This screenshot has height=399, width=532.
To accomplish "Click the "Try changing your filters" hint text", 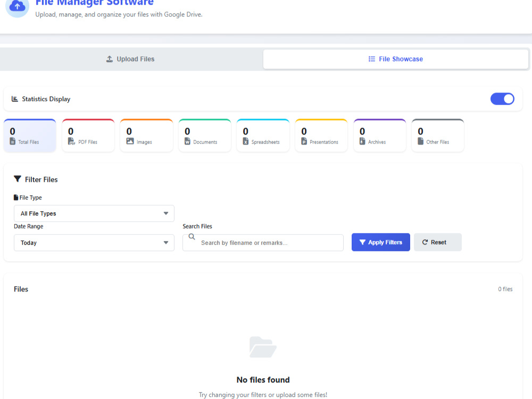I will [x=263, y=395].
